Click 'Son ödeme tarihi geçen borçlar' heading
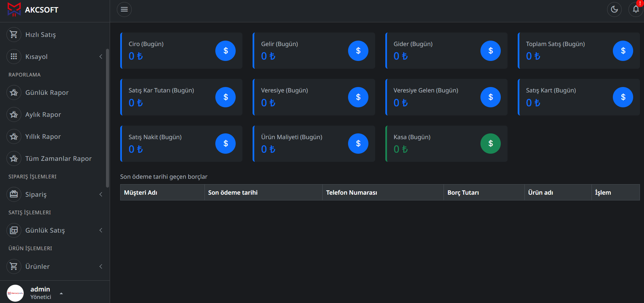 click(x=164, y=177)
